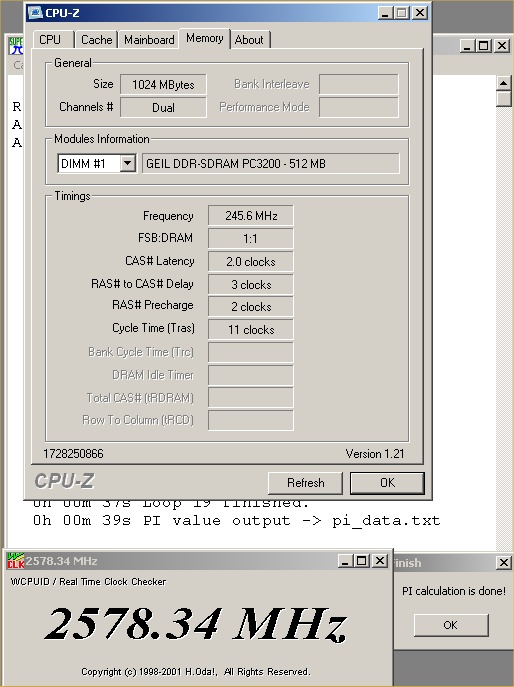
Task: Open the Cache tab
Action: click(96, 40)
